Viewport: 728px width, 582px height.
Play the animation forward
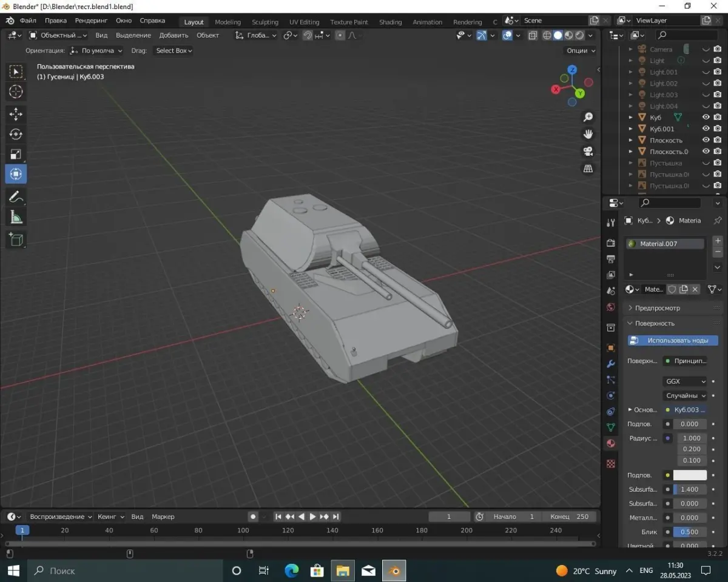[312, 517]
